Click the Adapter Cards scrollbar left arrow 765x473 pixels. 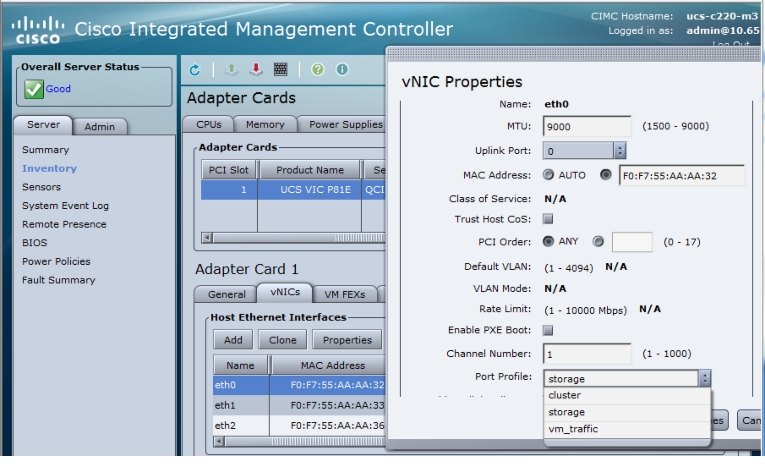point(207,238)
